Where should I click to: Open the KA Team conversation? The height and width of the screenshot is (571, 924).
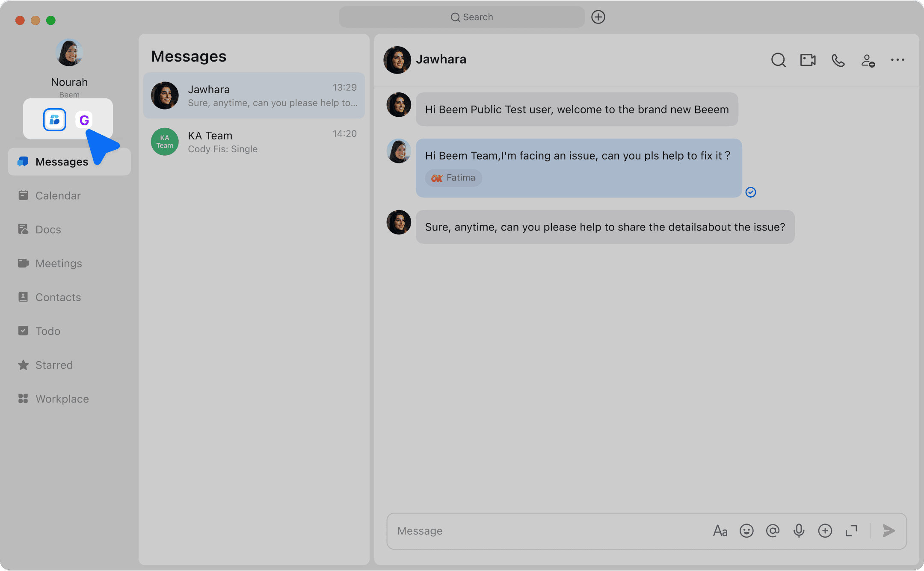254,142
